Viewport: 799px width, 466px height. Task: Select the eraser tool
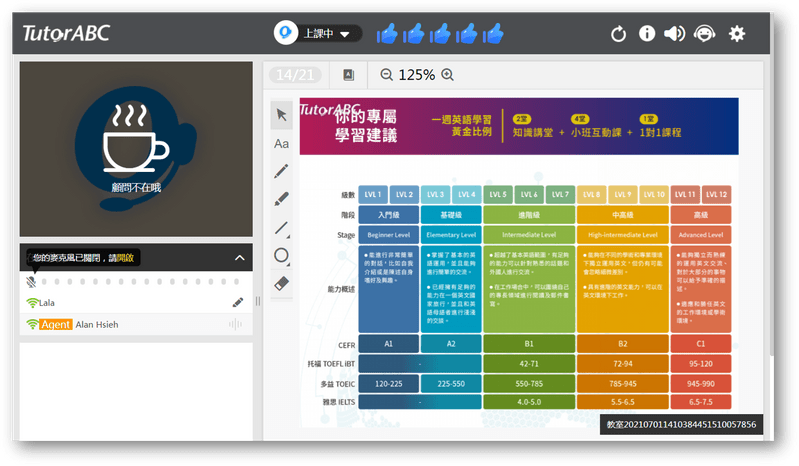pos(282,284)
